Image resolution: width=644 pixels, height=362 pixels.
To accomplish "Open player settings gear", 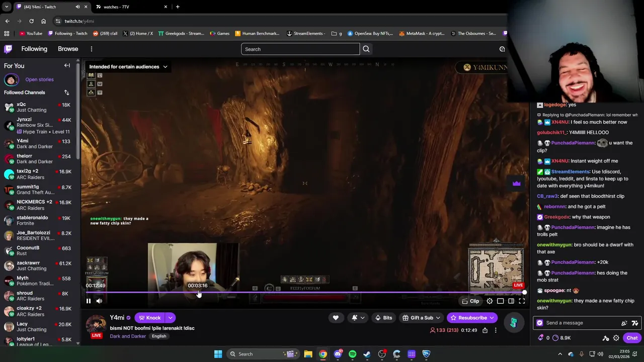I will point(490,301).
